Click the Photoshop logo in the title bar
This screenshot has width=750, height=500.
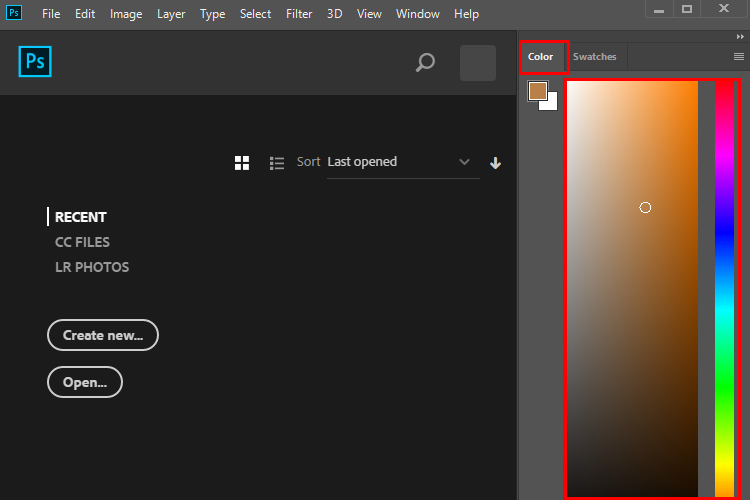[14, 12]
